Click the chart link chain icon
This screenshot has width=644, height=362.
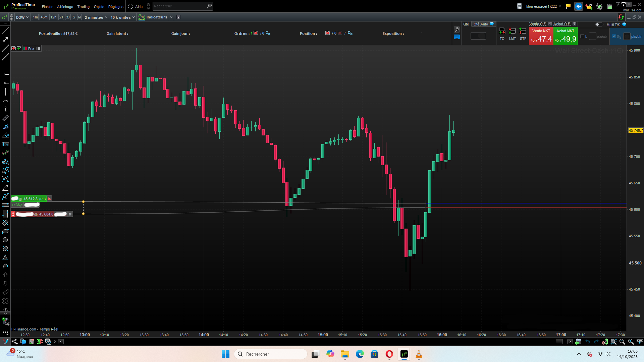[11, 17]
